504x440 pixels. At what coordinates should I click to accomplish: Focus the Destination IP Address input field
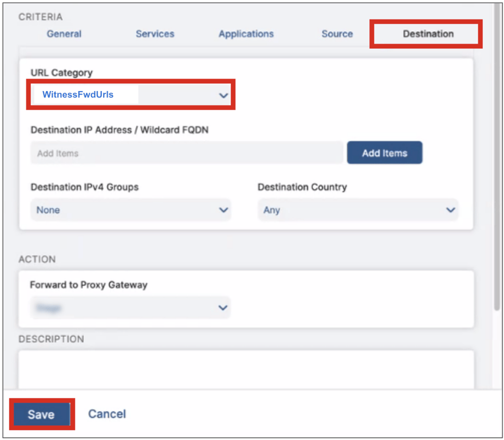(x=187, y=153)
